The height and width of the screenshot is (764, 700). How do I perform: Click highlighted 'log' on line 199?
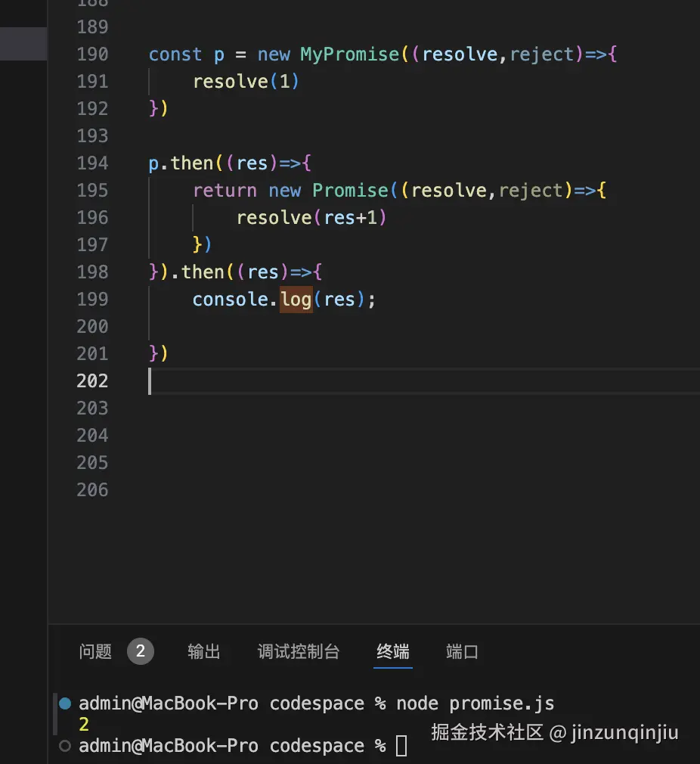pyautogui.click(x=296, y=299)
